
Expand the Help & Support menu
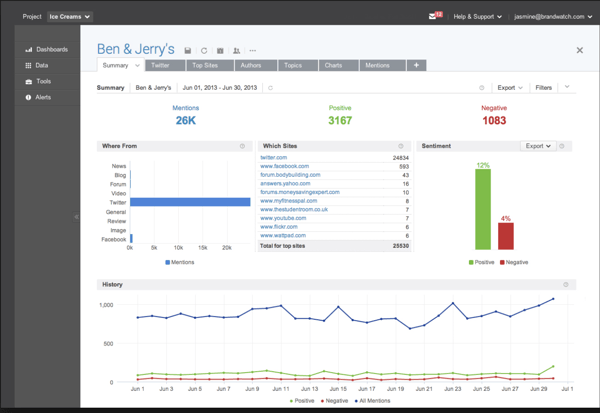click(x=477, y=16)
